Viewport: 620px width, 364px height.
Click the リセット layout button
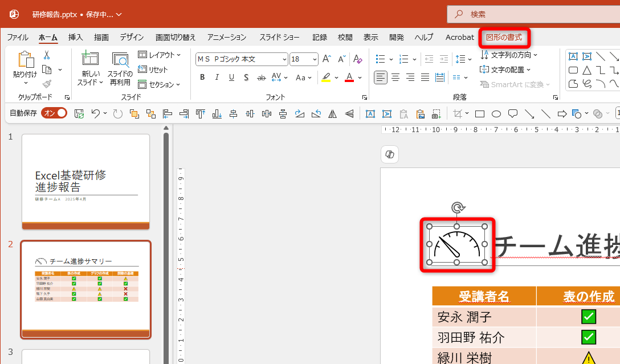(x=158, y=69)
